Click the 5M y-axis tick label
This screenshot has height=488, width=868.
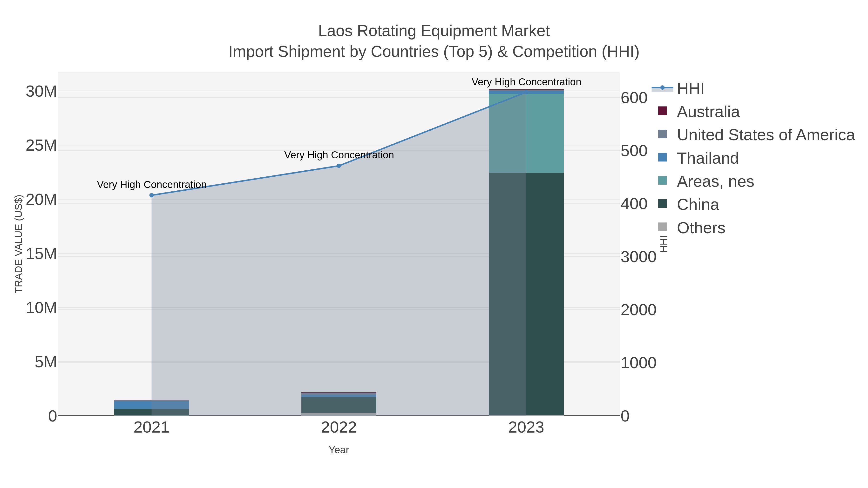pyautogui.click(x=46, y=362)
